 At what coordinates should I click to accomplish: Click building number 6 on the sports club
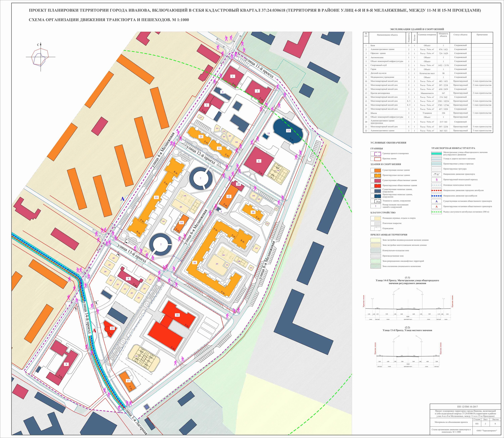coord(259,161)
